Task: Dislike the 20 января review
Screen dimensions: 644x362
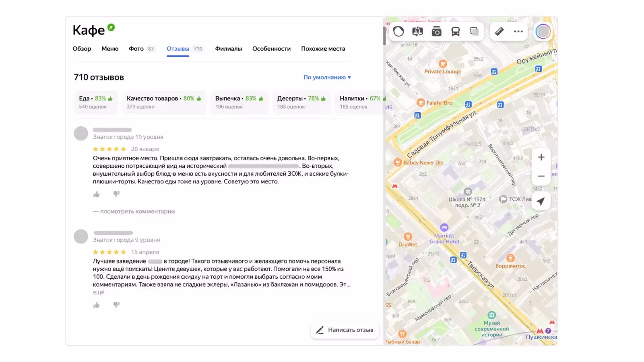Action: 116,194
